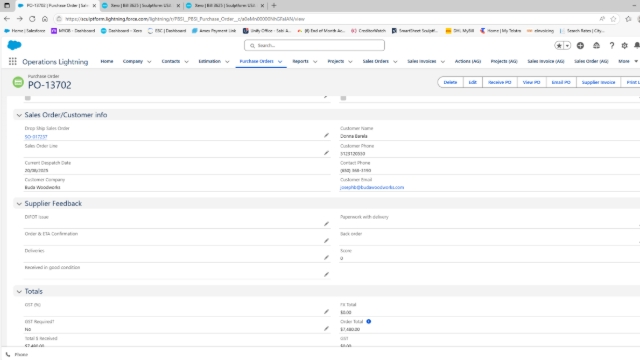This screenshot has width=640, height=360.
Task: Open the Reports tab dropdown chevron
Action: click(x=315, y=62)
